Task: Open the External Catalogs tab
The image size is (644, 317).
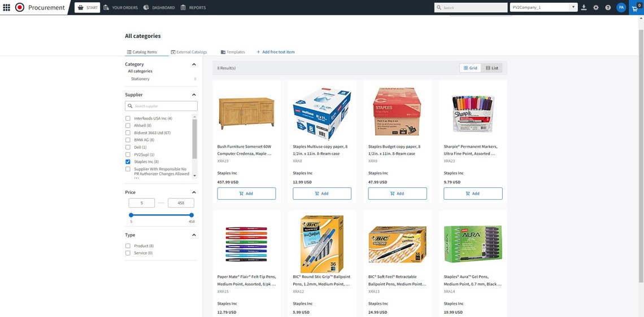Action: 189,52
